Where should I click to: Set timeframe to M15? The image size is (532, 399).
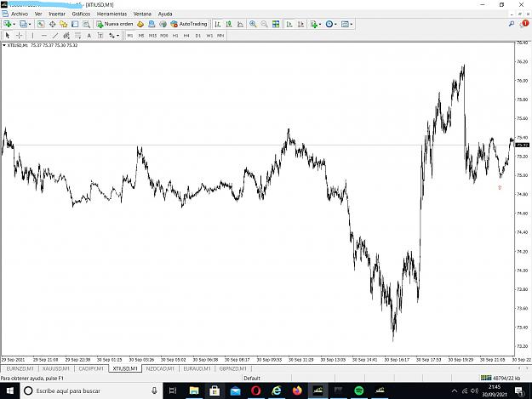(x=152, y=36)
